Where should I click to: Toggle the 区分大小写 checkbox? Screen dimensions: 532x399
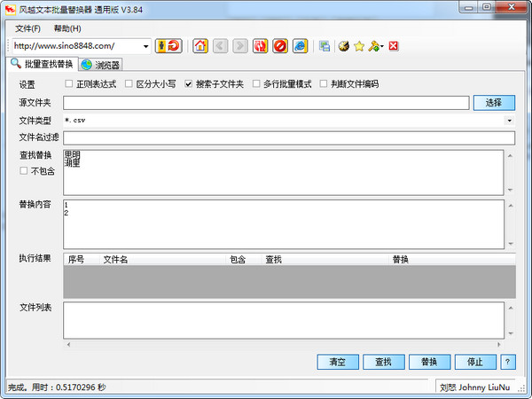point(129,83)
